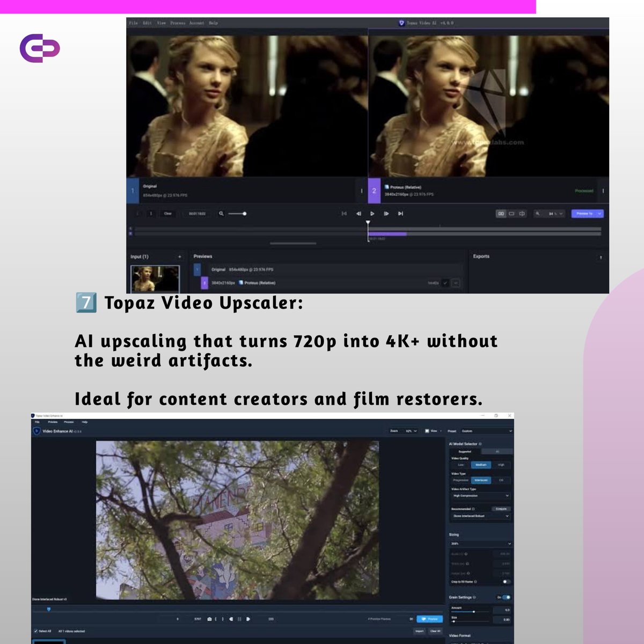
Task: Click the blue Preview button in Video Enhance AI
Action: (430, 619)
